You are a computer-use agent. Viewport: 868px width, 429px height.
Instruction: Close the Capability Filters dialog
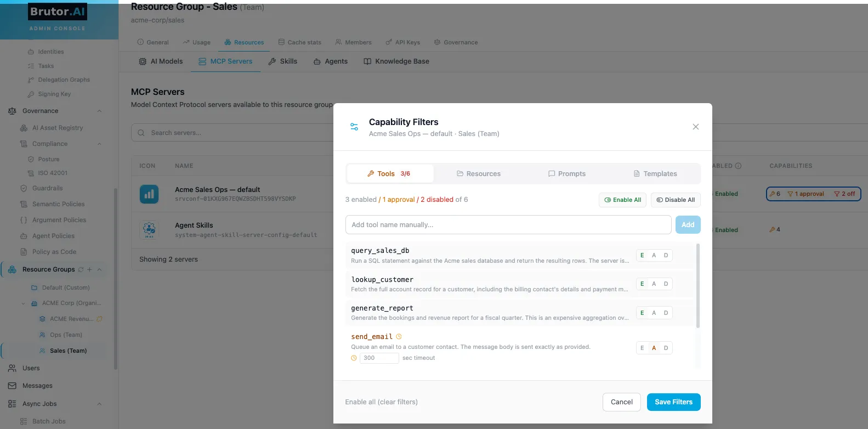[695, 127]
